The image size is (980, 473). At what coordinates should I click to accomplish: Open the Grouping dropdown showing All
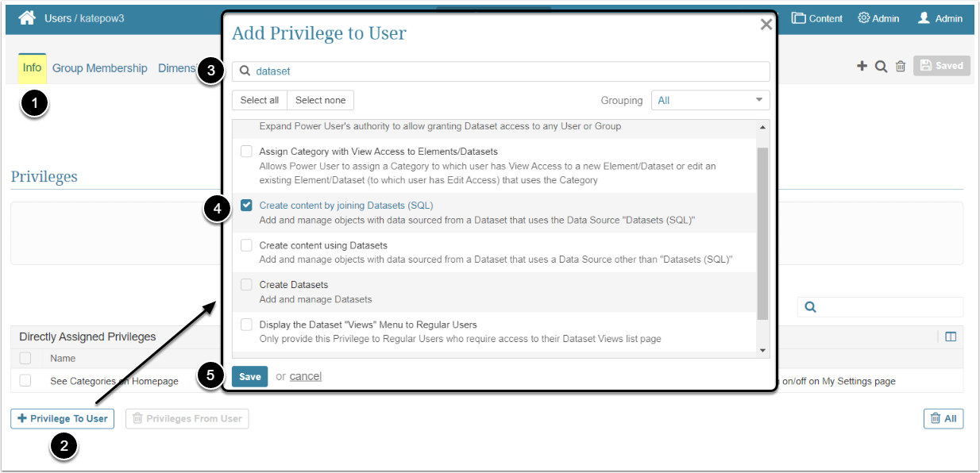click(x=710, y=100)
